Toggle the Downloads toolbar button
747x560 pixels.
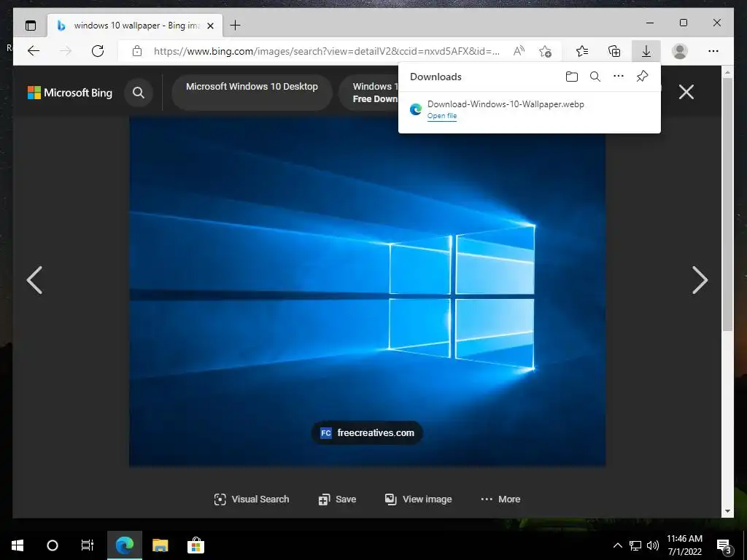pyautogui.click(x=646, y=51)
